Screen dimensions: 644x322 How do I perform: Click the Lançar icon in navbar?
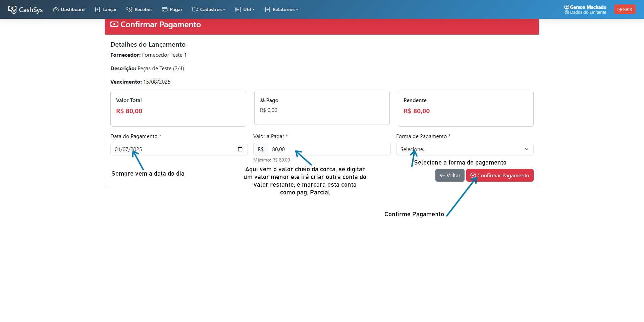[97, 9]
